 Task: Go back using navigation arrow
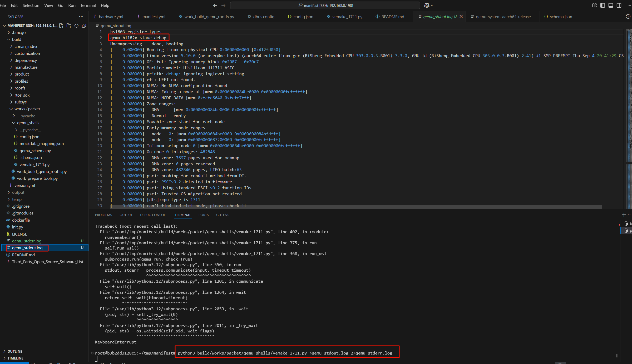coord(215,5)
